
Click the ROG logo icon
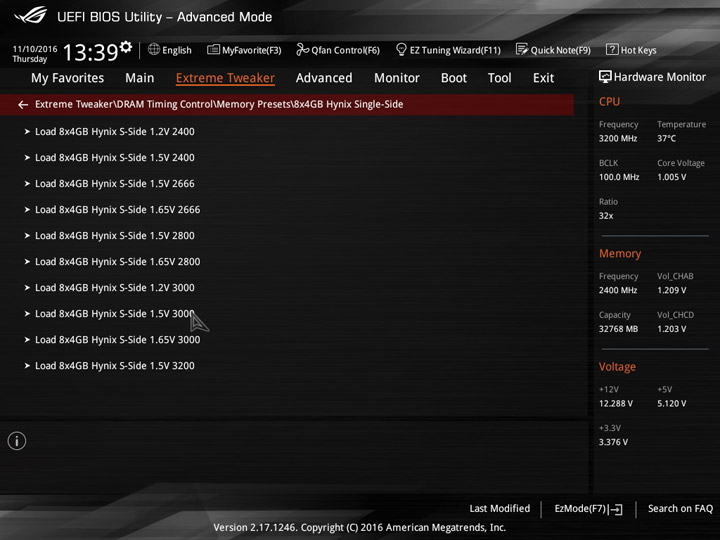point(30,15)
